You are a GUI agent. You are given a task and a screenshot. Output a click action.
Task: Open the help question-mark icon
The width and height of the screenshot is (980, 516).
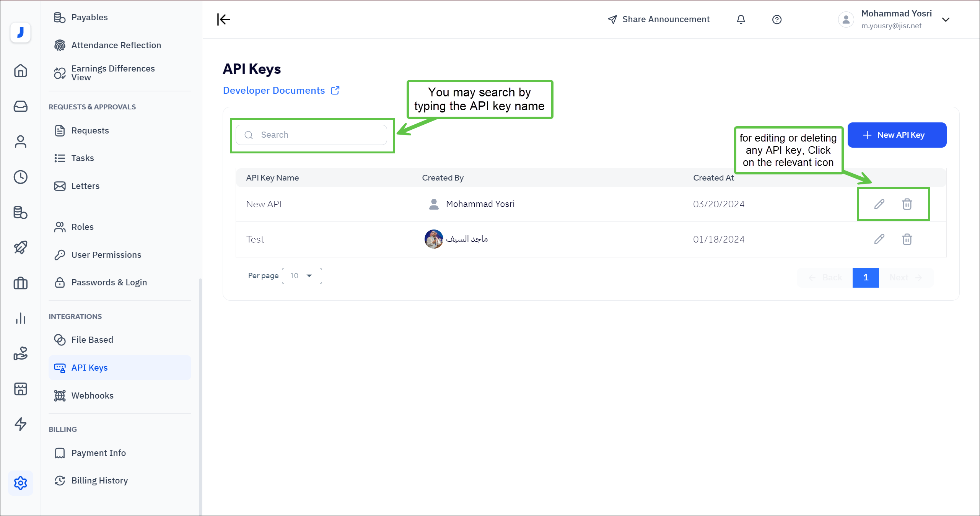(x=777, y=19)
